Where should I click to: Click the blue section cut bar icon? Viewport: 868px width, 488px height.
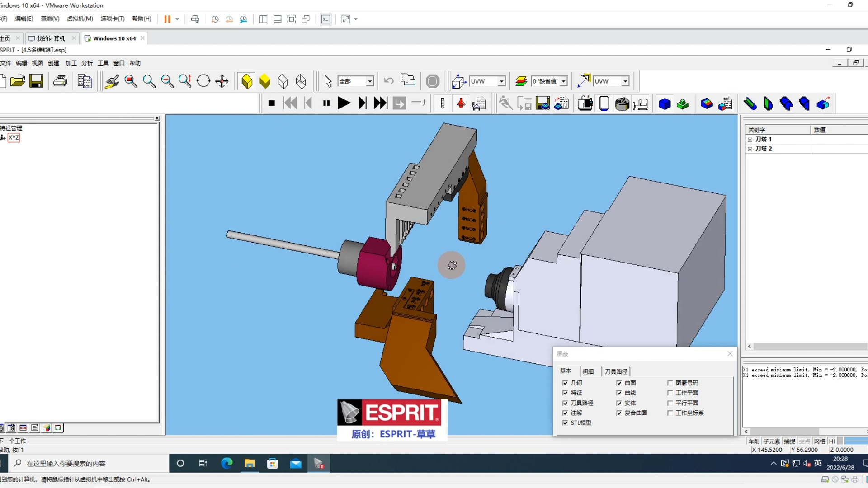(x=750, y=103)
